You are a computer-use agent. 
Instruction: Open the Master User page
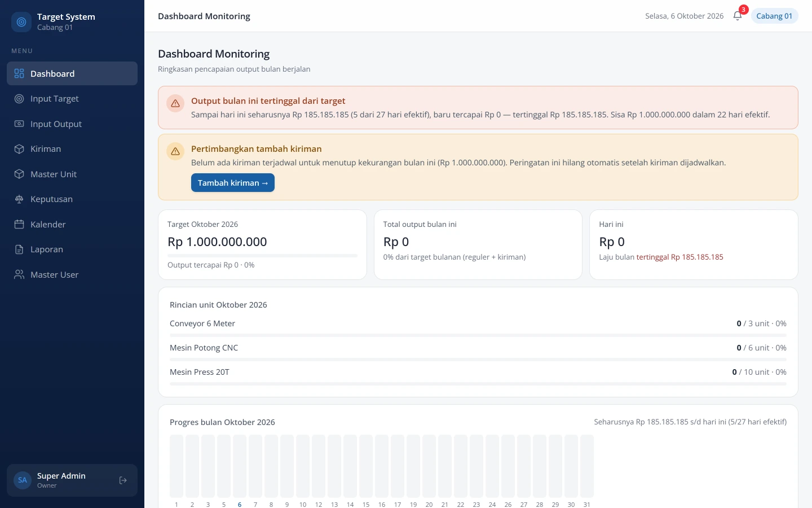pyautogui.click(x=72, y=274)
